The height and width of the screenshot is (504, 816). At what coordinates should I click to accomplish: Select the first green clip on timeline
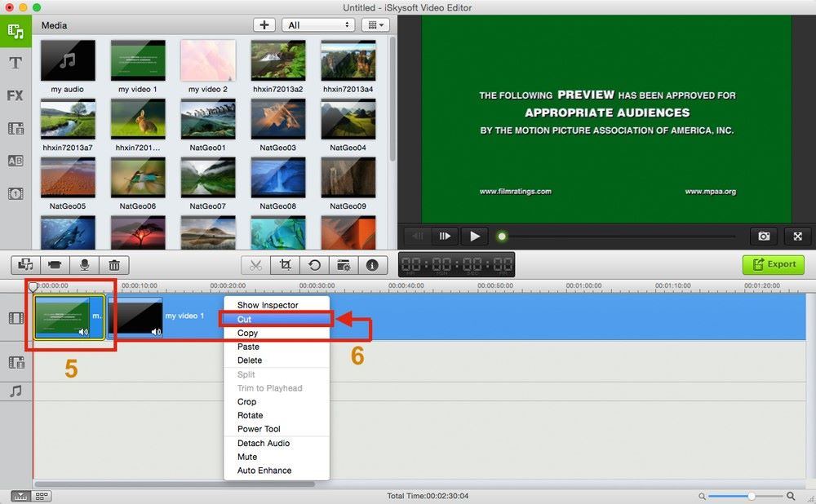pos(69,317)
